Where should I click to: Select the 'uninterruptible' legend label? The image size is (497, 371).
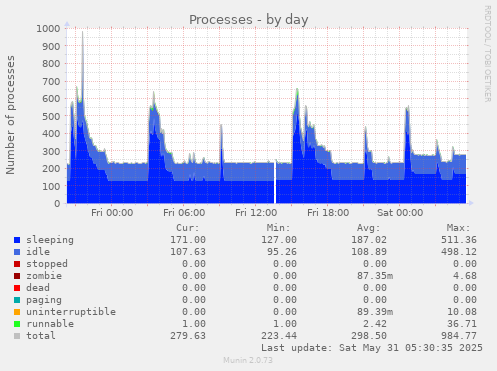click(x=71, y=312)
